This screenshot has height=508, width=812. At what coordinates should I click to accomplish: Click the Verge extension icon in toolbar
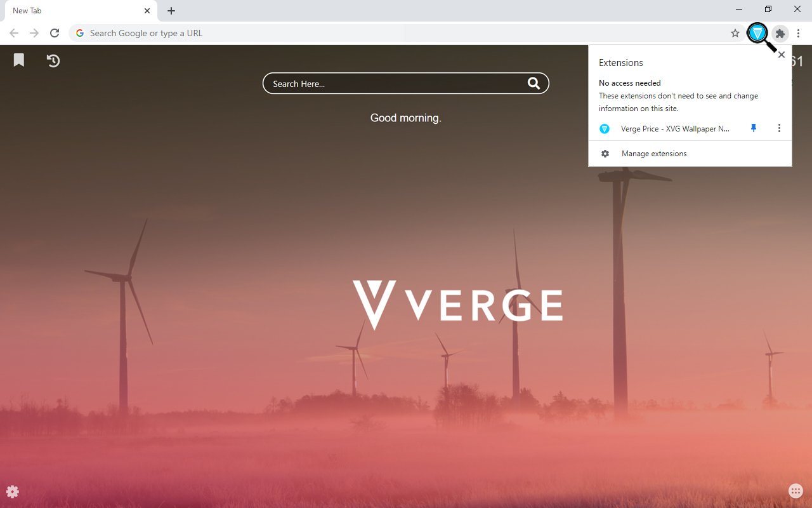(x=757, y=33)
